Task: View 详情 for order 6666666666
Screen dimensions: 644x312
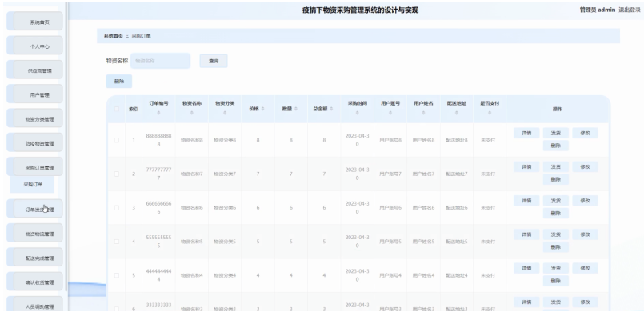Action: pyautogui.click(x=526, y=201)
